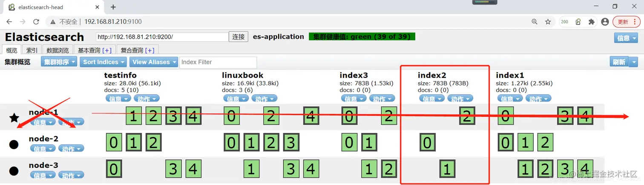Image resolution: width=644 pixels, height=185 pixels.
Task: Click the browser back arrow
Action: [9, 22]
